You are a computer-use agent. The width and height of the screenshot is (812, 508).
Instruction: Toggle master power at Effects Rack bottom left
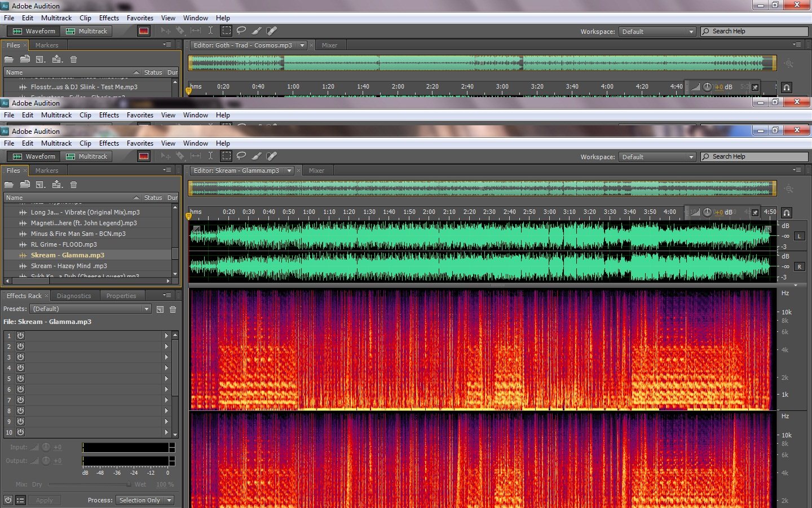pos(8,500)
